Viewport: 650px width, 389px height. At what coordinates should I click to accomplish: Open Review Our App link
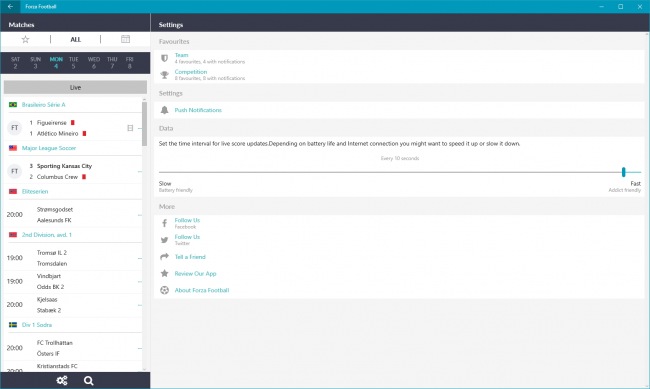195,273
